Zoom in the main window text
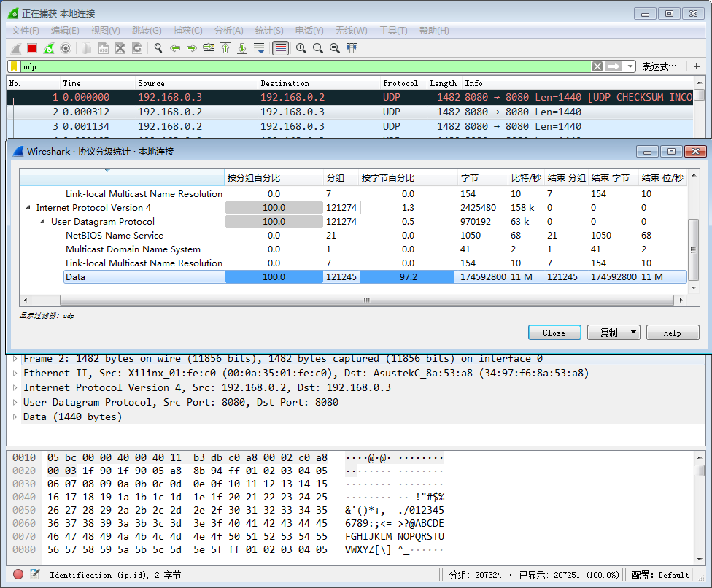Screen dimensions: 712x588 pos(301,48)
